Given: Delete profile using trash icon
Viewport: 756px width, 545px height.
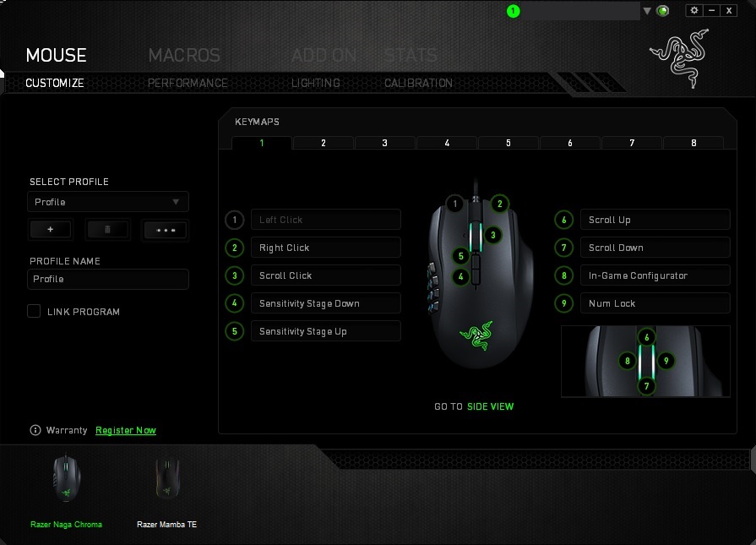Looking at the screenshot, I should pos(107,230).
